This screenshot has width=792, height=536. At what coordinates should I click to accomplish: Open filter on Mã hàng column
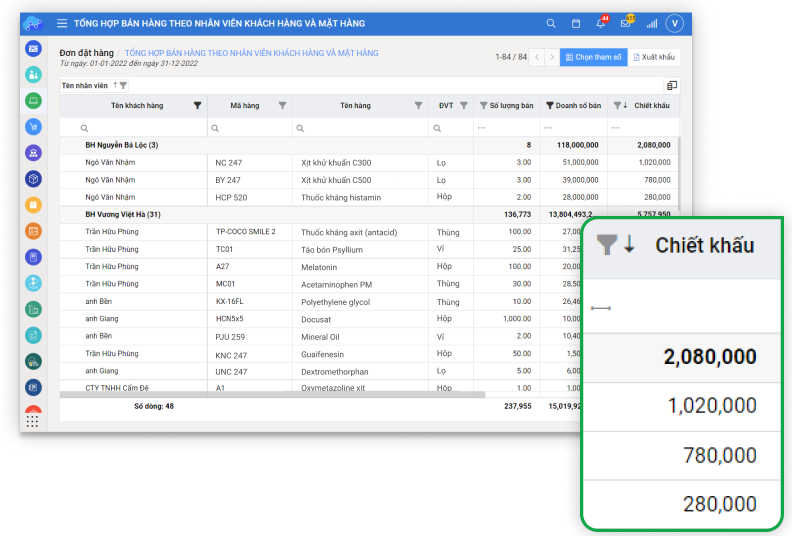[282, 105]
